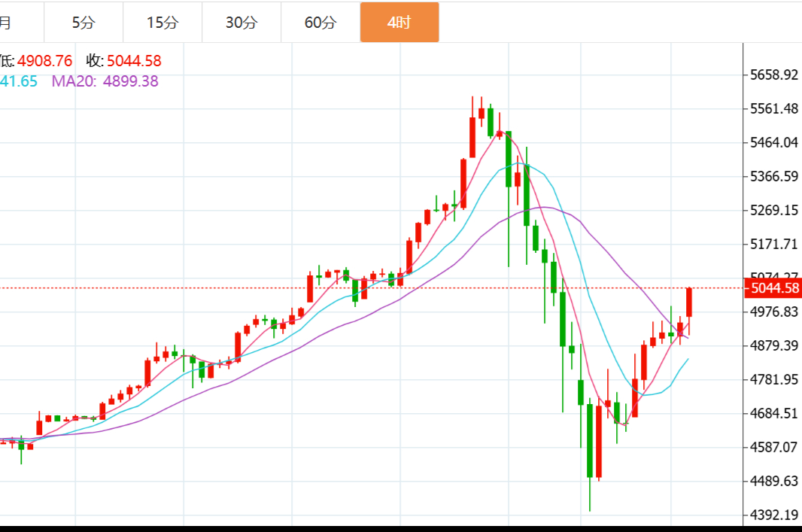Screen dimensions: 802x532
Task: Select the 15分 chart interval tab
Action: tap(163, 23)
